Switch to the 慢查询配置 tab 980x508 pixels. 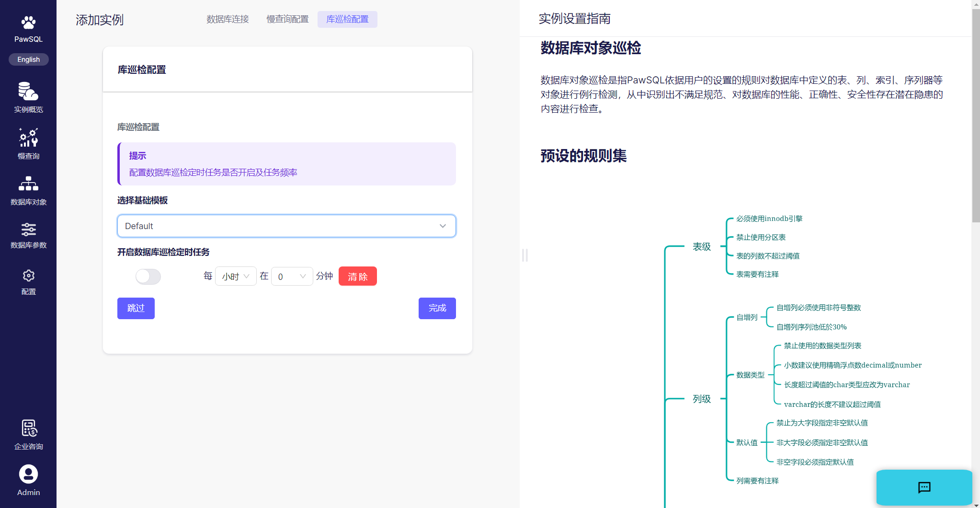287,19
